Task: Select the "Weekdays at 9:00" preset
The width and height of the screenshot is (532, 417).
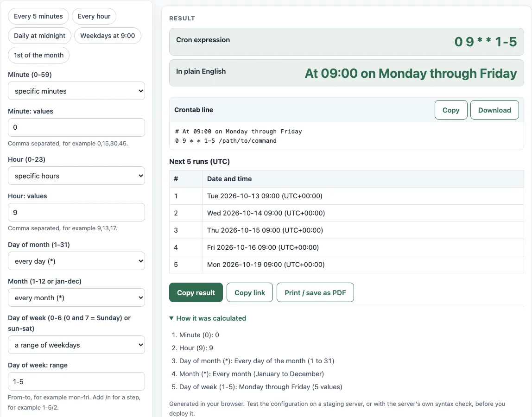Action: (x=108, y=36)
